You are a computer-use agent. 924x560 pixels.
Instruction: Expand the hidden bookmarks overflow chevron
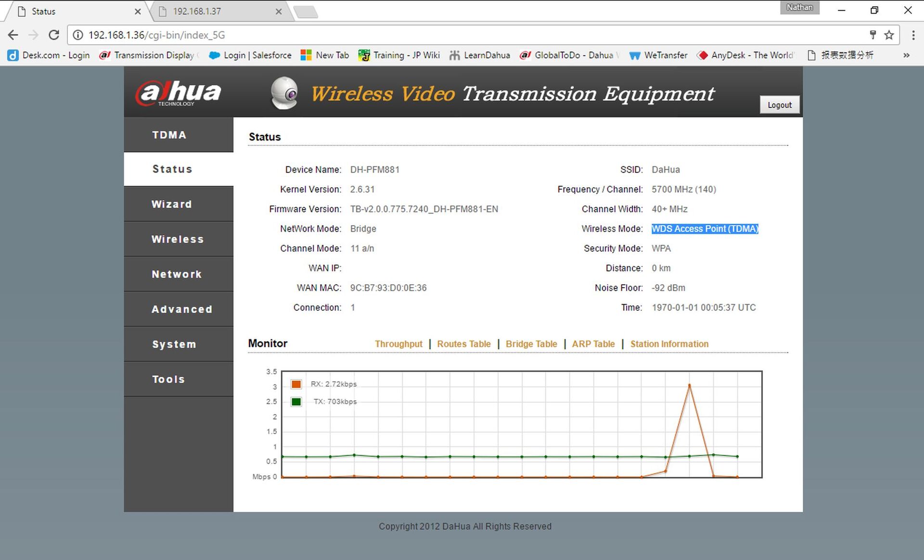coord(906,55)
